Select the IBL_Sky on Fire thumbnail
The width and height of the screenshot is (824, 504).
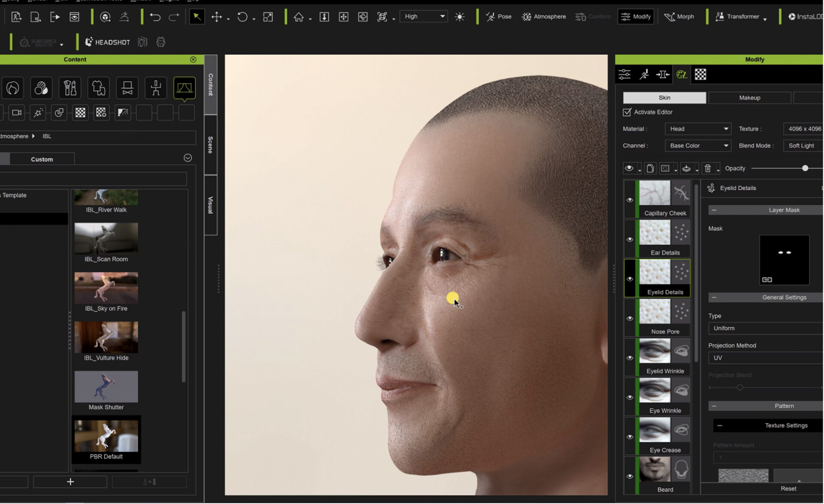tap(106, 288)
